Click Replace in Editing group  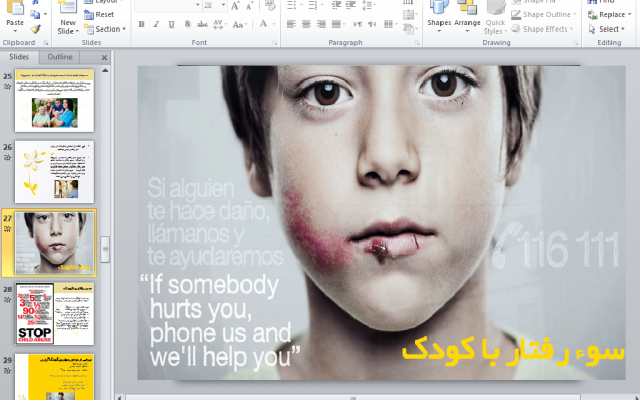coord(609,15)
